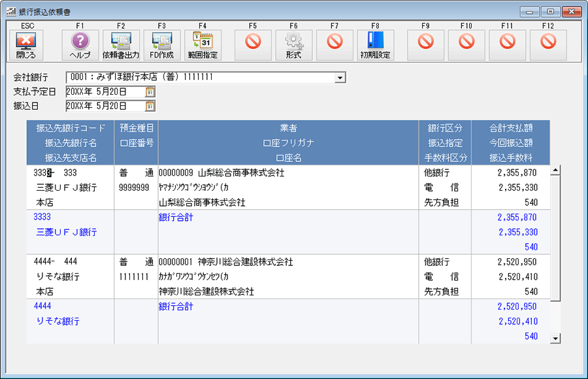Click the 支払予定日 date field
Screen dimensions: 588x379
coord(106,91)
